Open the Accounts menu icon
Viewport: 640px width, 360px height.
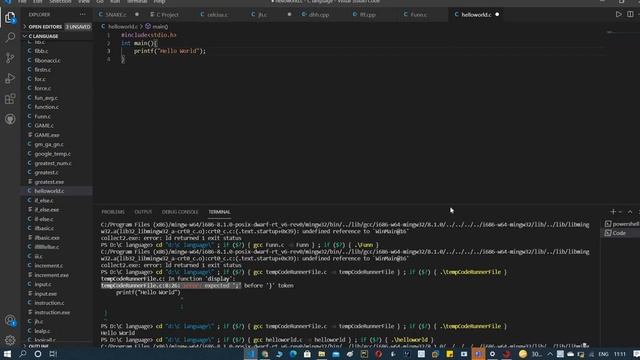coord(10,320)
